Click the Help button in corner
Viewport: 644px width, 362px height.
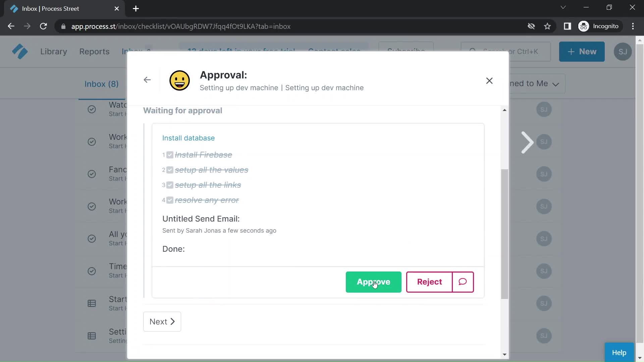[619, 352]
